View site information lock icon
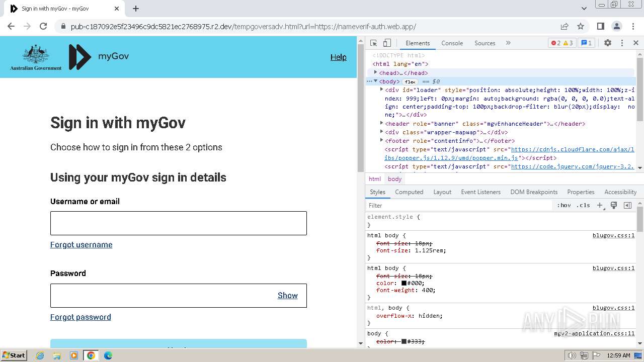The width and height of the screenshot is (644, 362). (62, 27)
